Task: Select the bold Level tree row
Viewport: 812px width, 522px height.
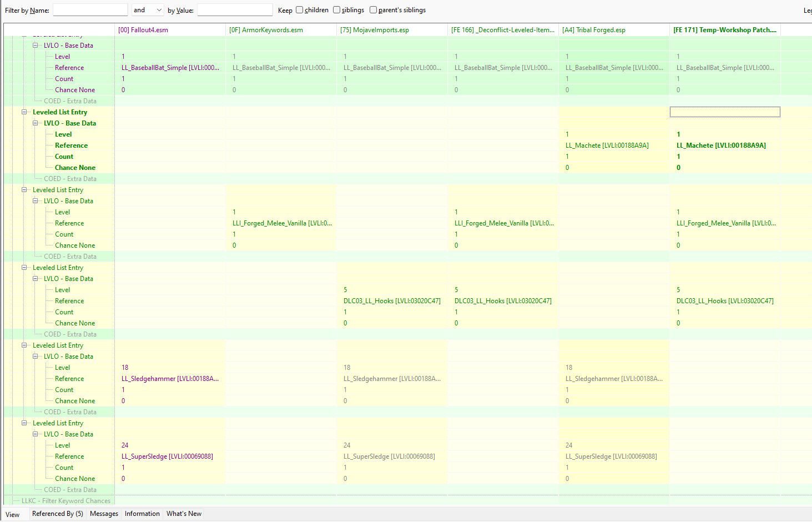Action: pyautogui.click(x=63, y=134)
